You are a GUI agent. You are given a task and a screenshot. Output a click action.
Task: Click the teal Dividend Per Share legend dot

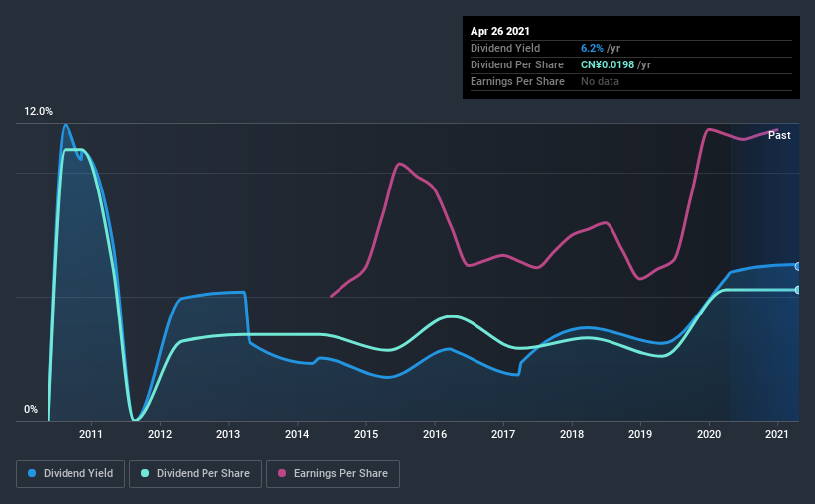click(x=145, y=473)
